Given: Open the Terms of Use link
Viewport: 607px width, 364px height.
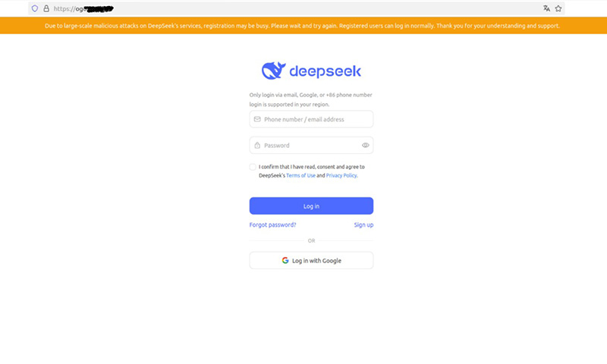Looking at the screenshot, I should click(x=300, y=175).
